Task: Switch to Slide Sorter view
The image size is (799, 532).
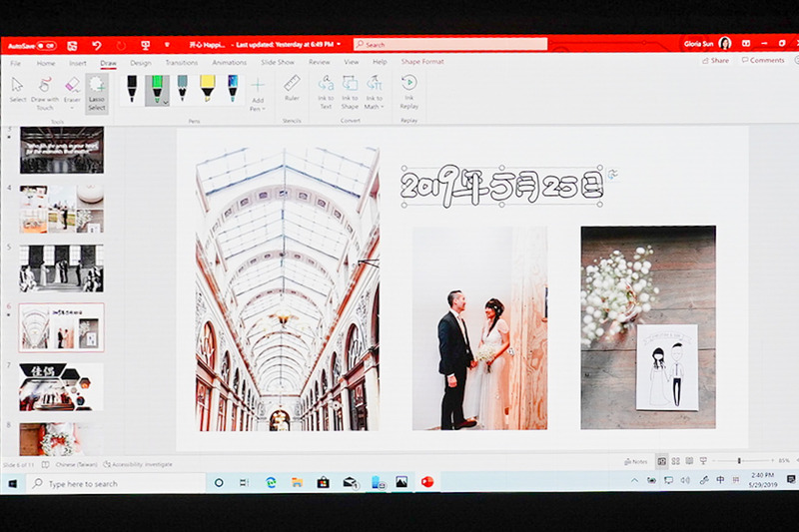Action: (x=676, y=461)
